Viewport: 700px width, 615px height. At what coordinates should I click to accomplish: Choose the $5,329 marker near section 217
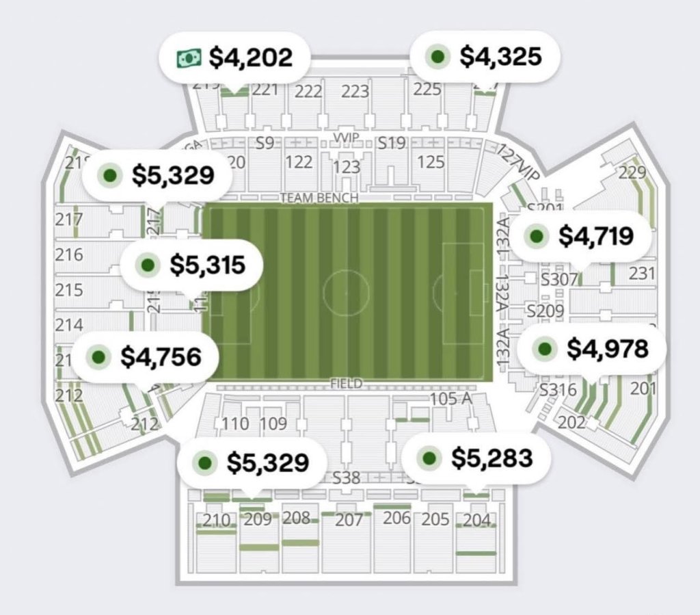157,175
